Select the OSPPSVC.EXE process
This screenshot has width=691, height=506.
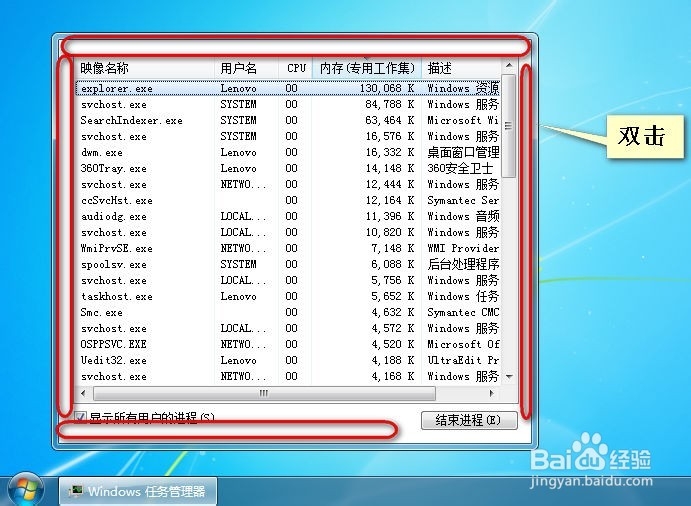pos(288,344)
